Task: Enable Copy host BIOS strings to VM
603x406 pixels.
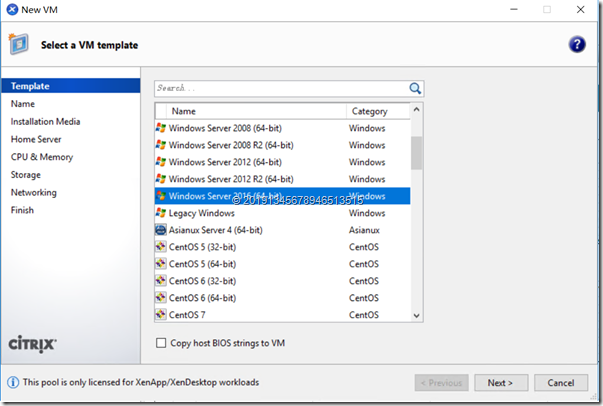Action: (162, 343)
